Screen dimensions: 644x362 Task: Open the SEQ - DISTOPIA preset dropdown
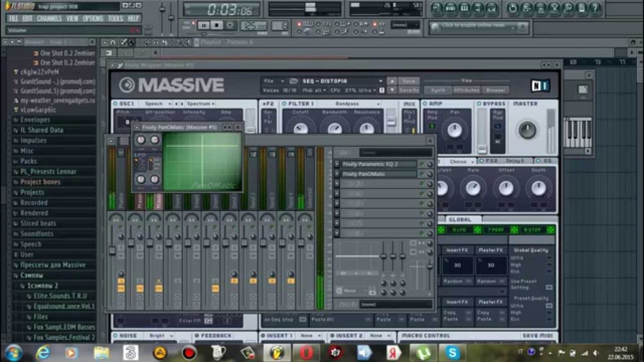(343, 81)
